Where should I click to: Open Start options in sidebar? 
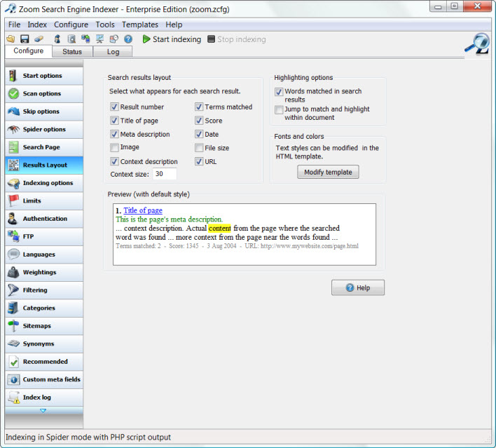click(44, 76)
